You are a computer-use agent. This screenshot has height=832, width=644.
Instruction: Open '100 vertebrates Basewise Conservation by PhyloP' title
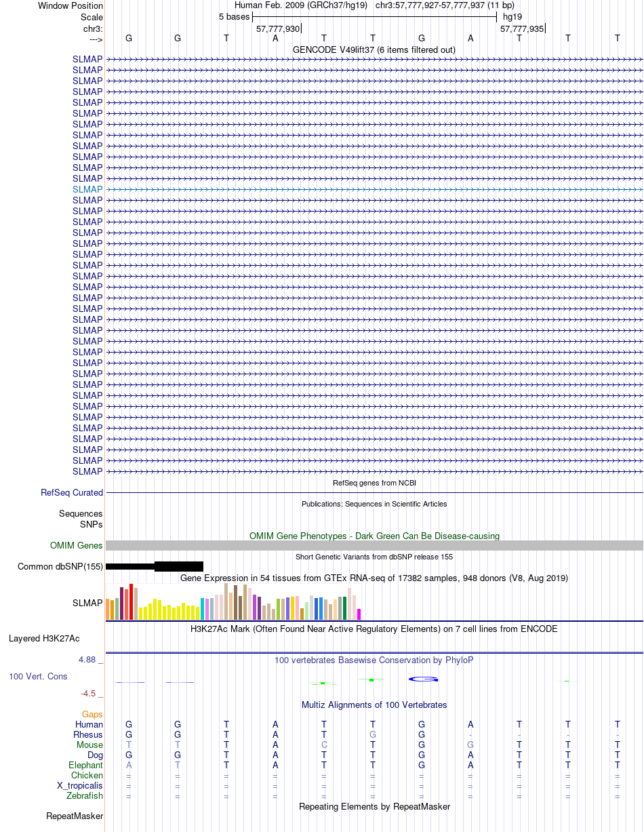point(374,660)
